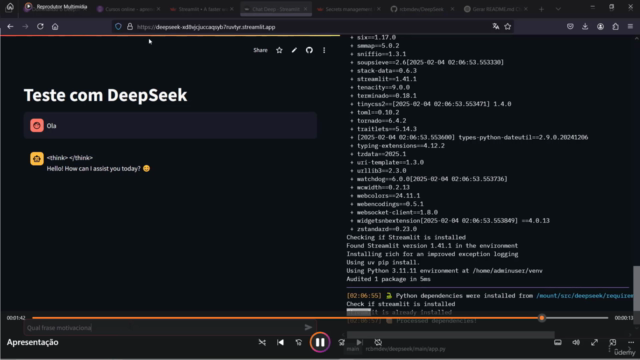This screenshot has width=640, height=360.
Task: Click the site security padlock icon
Action: point(130,27)
